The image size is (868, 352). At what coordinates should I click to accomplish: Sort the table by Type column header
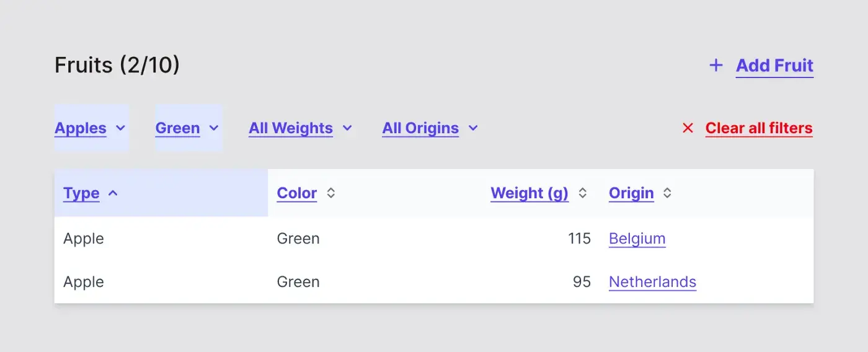point(81,193)
